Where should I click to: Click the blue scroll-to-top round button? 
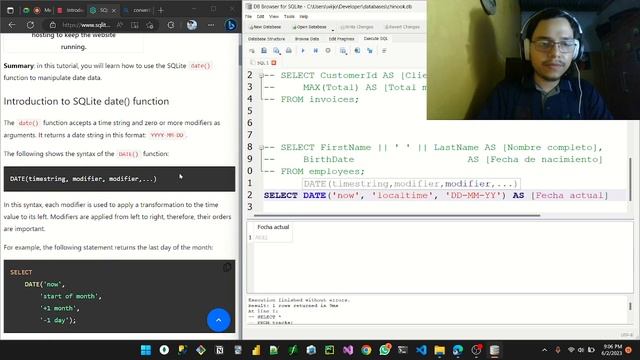pyautogui.click(x=219, y=320)
